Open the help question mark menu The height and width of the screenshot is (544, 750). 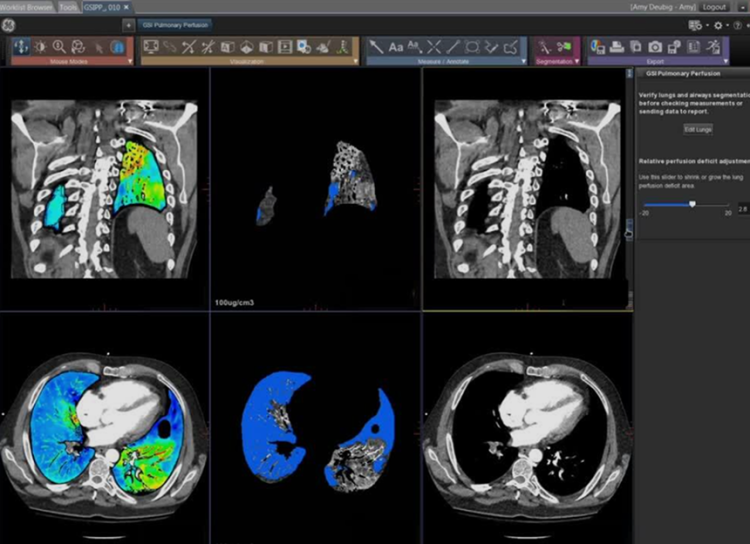[x=740, y=25]
